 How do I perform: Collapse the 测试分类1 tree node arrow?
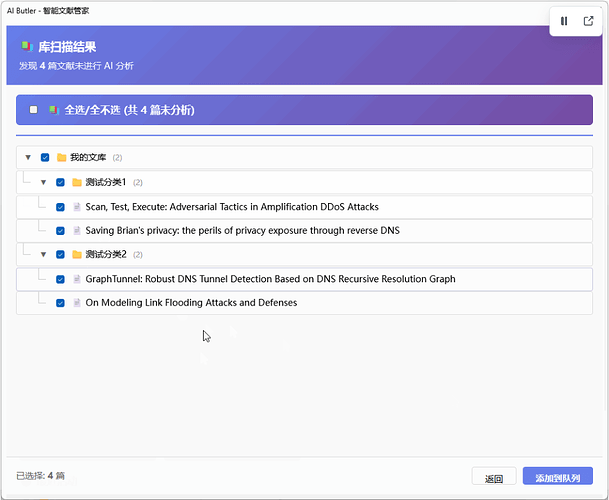(x=44, y=182)
